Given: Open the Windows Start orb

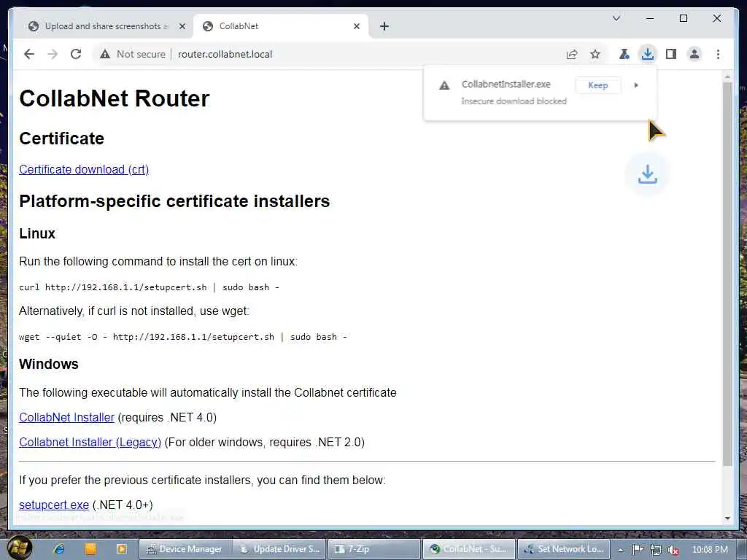Looking at the screenshot, I should 20,548.
